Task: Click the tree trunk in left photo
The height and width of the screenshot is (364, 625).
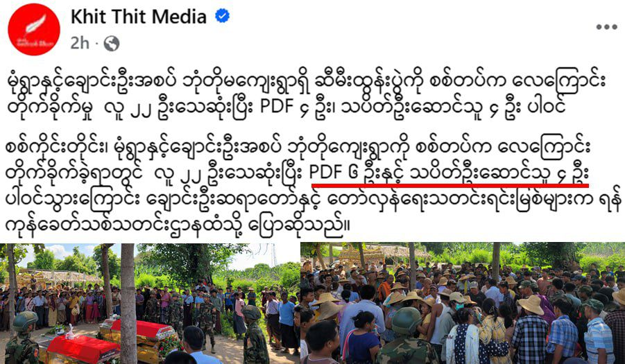Action: pyautogui.click(x=128, y=304)
